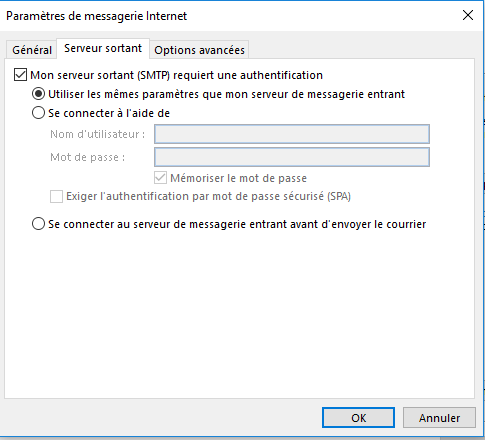Click the Mot de passe label text
Image resolution: width=485 pixels, height=440 pixels.
87,157
